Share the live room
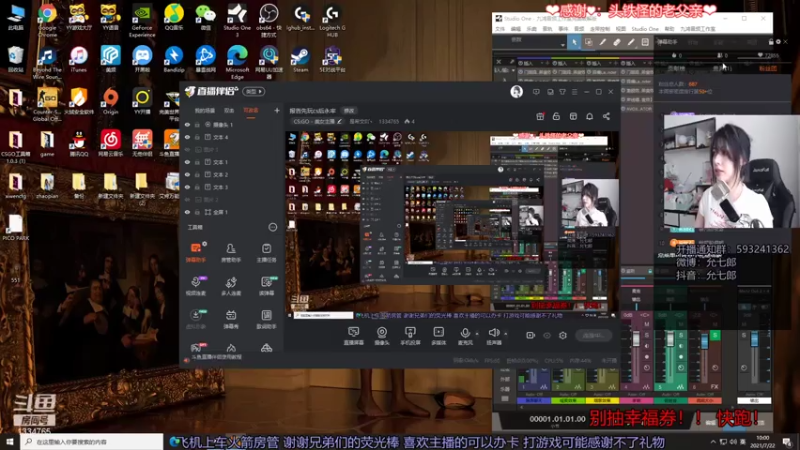The height and width of the screenshot is (450, 800). point(606,117)
